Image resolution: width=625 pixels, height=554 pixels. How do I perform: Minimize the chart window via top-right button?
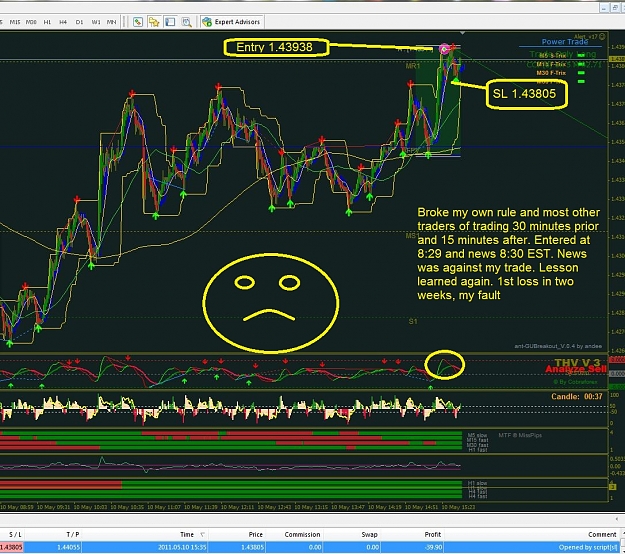pyautogui.click(x=605, y=8)
